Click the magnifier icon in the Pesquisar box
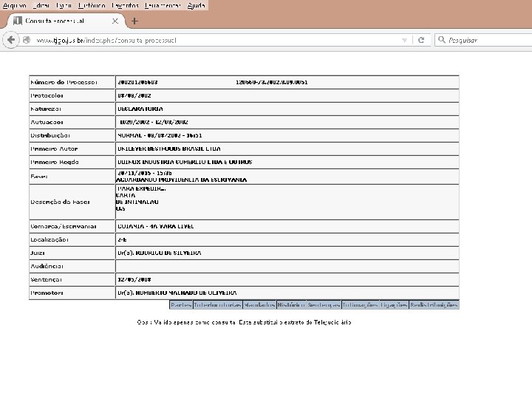 pyautogui.click(x=441, y=40)
